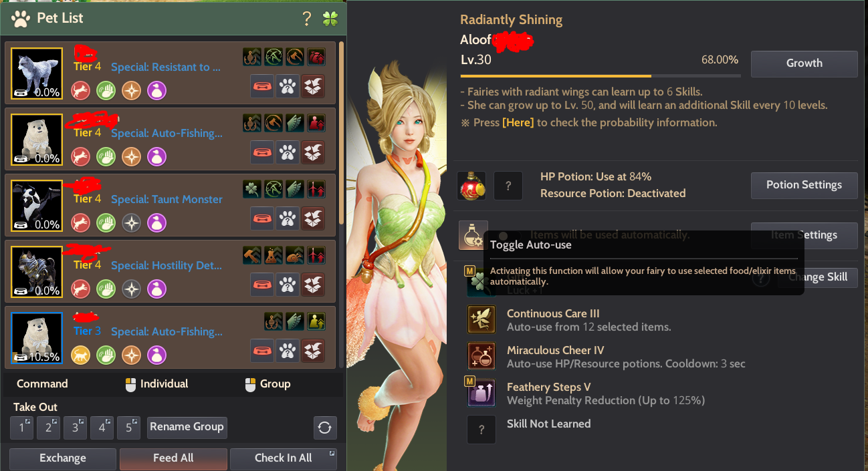Select pet group 5 under Take Out

pyautogui.click(x=128, y=428)
